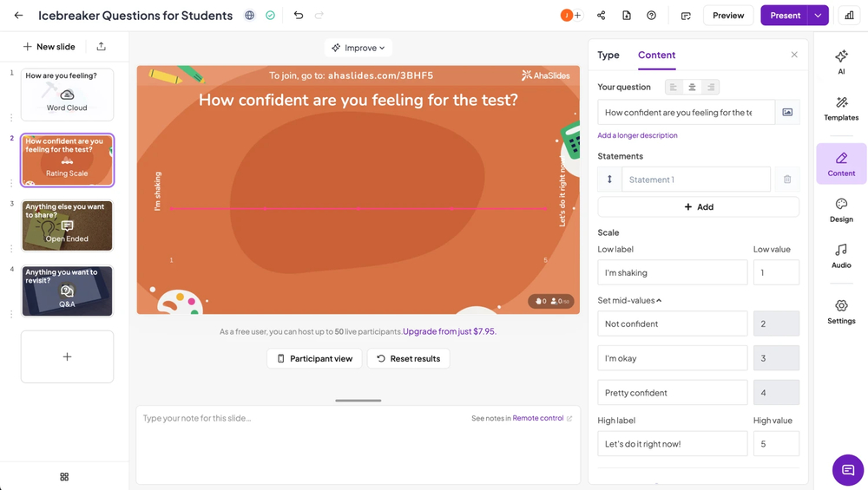Screen dimensions: 868x490
Task: Open the Design panel
Action: pyautogui.click(x=841, y=210)
